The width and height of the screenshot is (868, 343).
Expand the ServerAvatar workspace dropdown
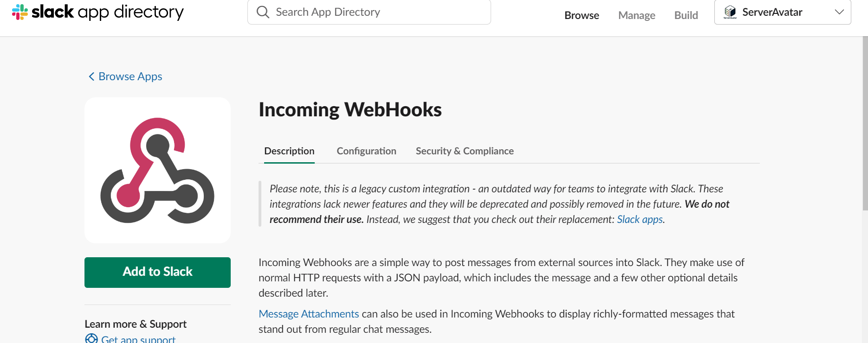(782, 12)
